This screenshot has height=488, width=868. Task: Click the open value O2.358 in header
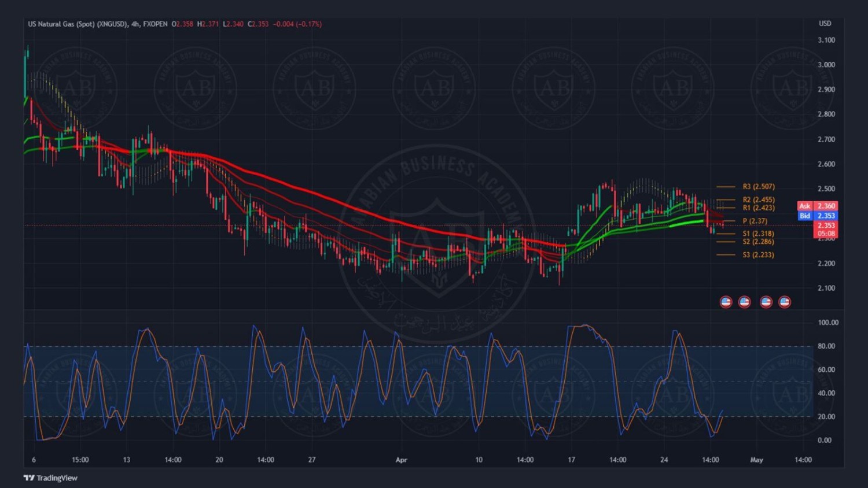(182, 24)
